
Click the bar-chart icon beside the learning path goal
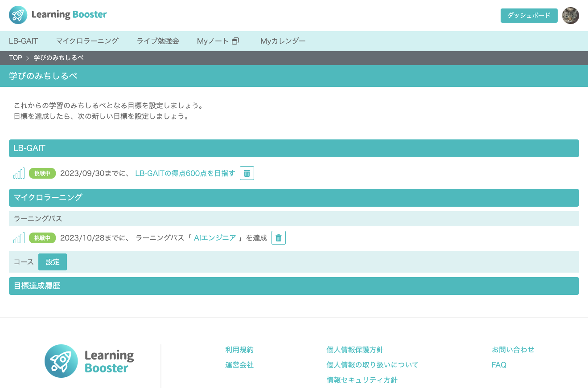[x=19, y=237]
